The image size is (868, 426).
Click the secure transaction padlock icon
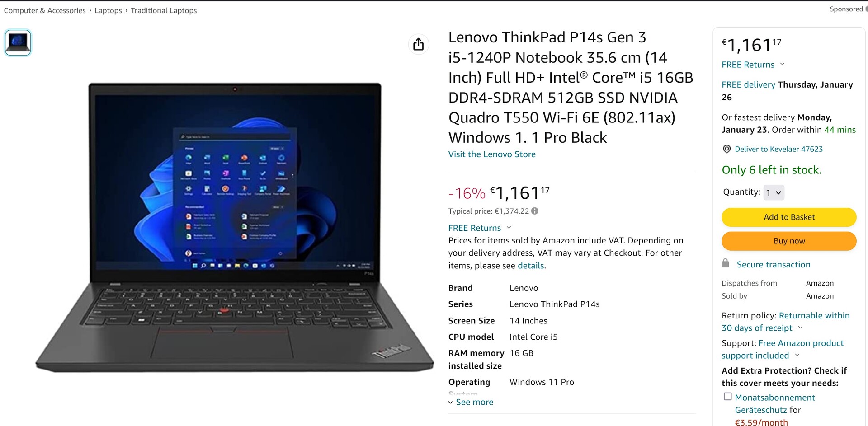(x=725, y=263)
